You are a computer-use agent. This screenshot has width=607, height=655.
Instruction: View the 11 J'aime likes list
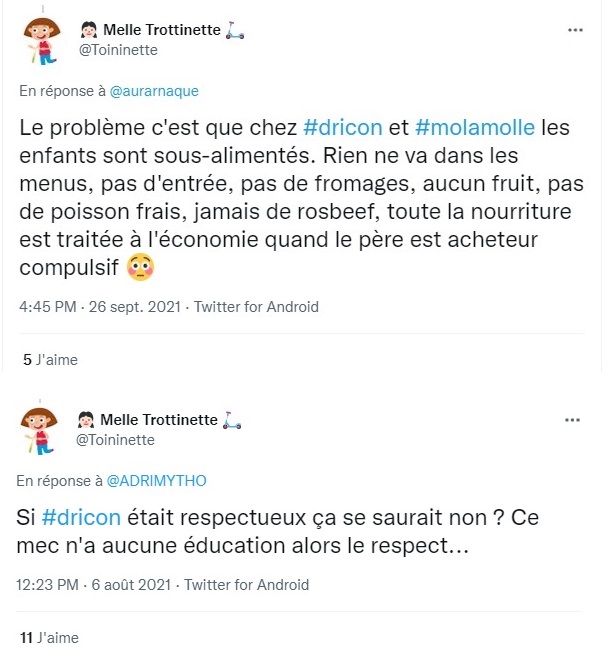tap(50, 637)
